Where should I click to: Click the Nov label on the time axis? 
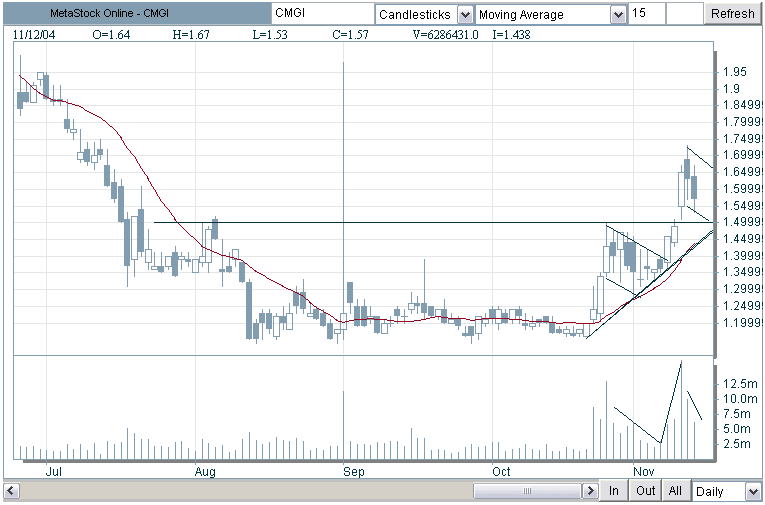[x=644, y=472]
